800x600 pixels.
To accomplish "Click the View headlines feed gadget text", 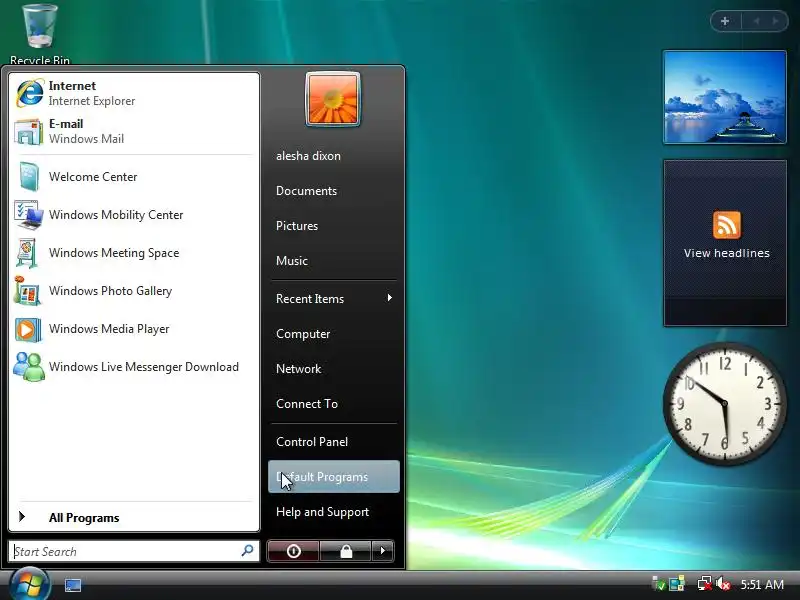I will point(727,253).
